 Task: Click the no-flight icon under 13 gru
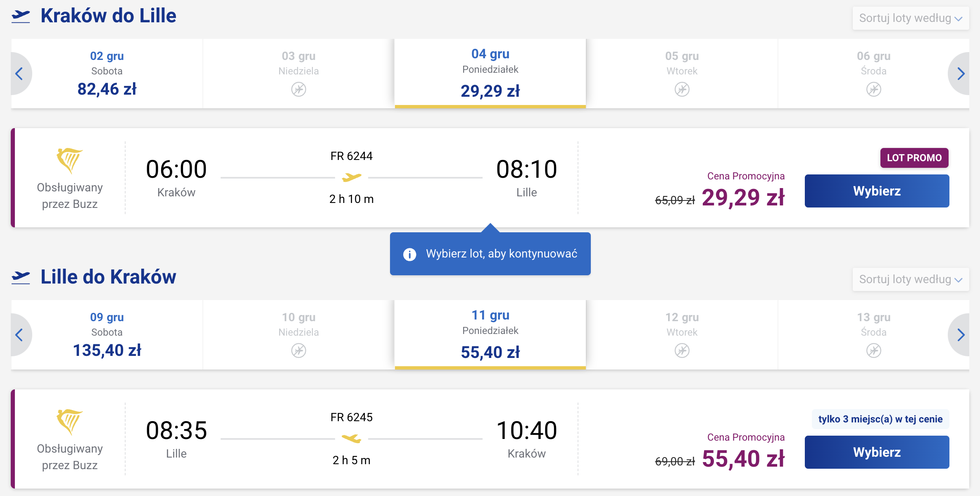click(x=874, y=351)
